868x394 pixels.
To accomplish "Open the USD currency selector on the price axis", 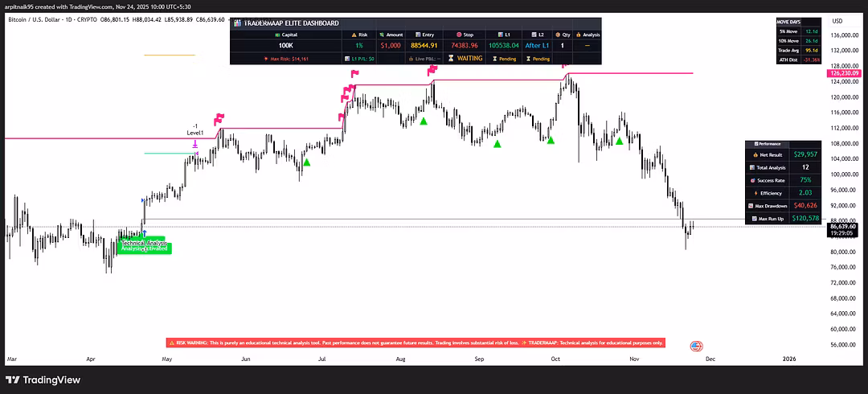I will point(837,21).
